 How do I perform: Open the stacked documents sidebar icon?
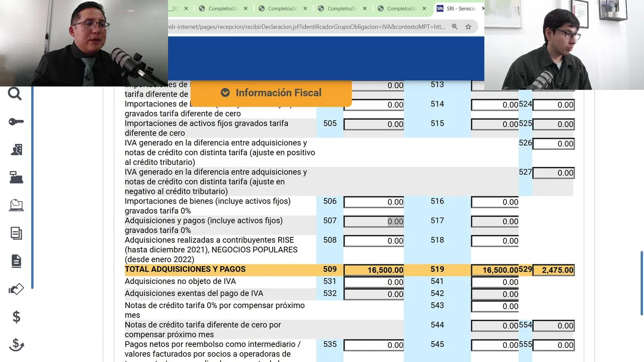(16, 233)
